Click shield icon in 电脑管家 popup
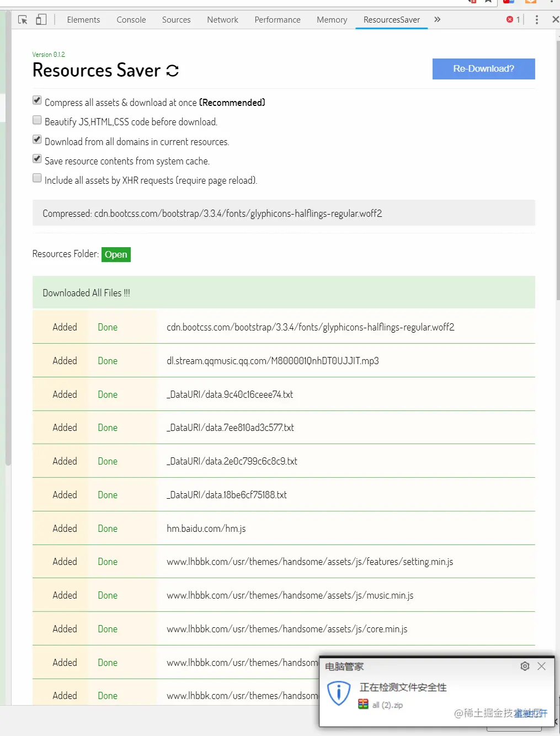This screenshot has height=736, width=560. coord(339,694)
